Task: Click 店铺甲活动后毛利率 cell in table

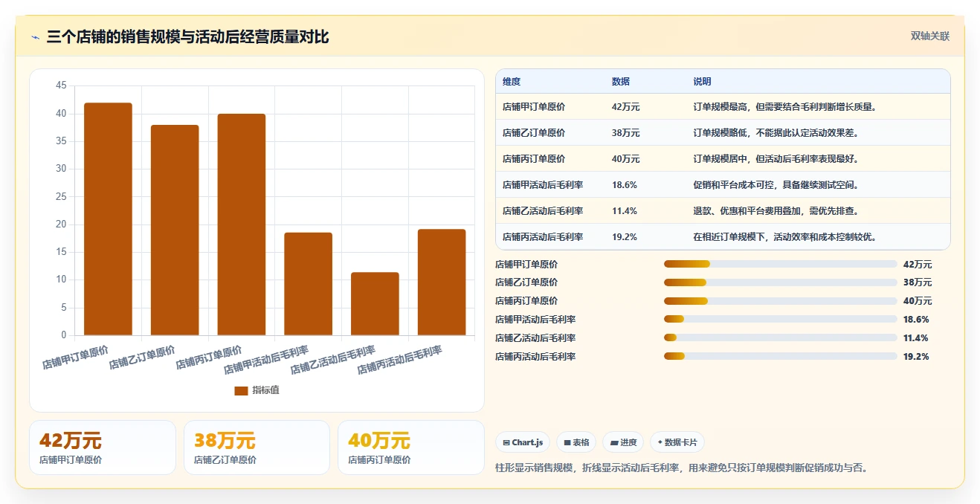Action: 543,185
